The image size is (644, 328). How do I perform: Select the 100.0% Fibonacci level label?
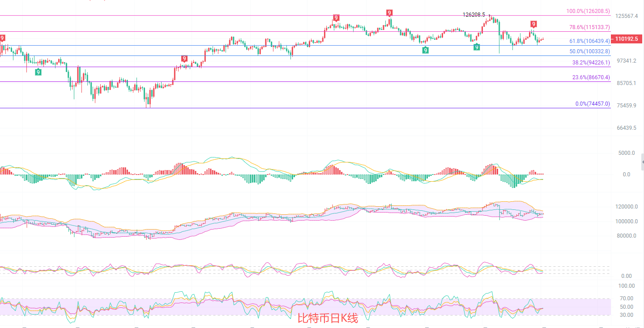[x=588, y=11]
